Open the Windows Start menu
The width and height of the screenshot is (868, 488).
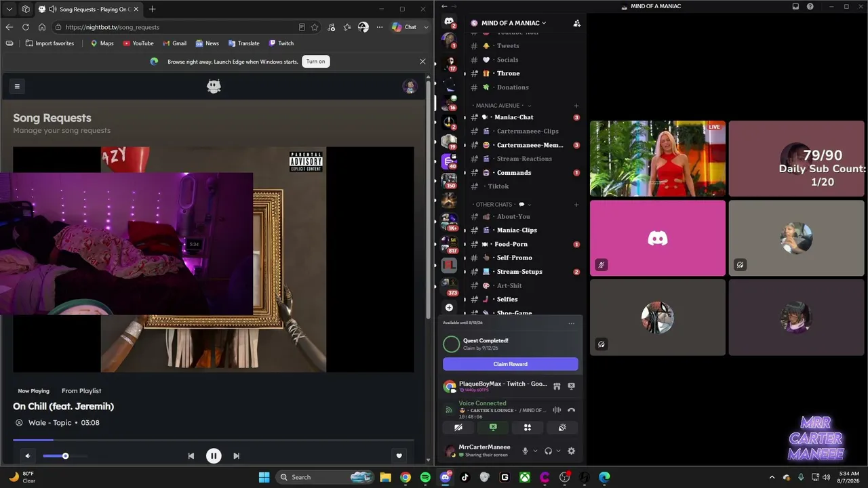point(264,477)
